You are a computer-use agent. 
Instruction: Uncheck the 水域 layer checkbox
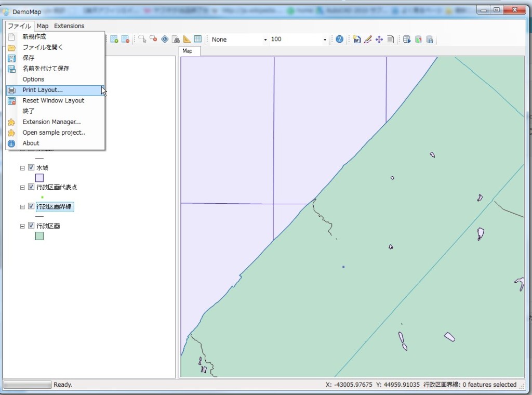(x=31, y=168)
